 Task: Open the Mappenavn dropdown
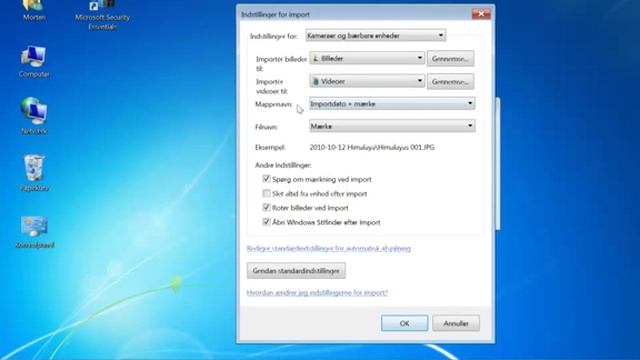(x=392, y=104)
